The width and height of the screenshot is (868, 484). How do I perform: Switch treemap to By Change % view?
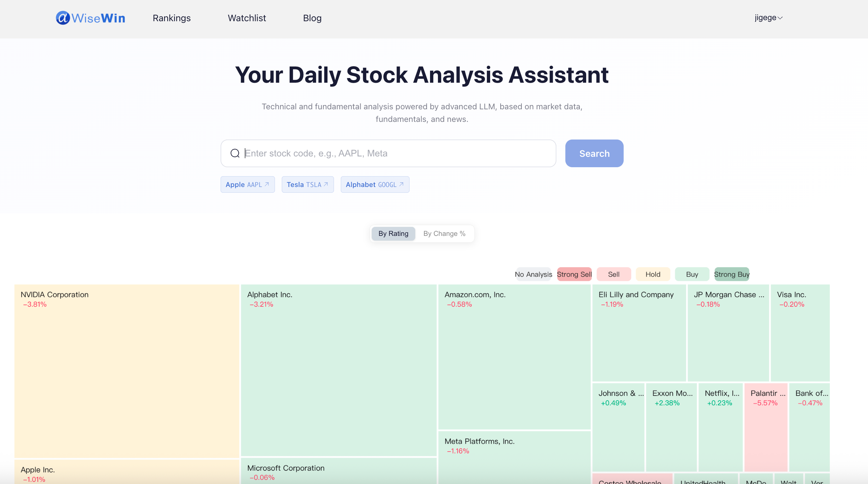coord(444,234)
